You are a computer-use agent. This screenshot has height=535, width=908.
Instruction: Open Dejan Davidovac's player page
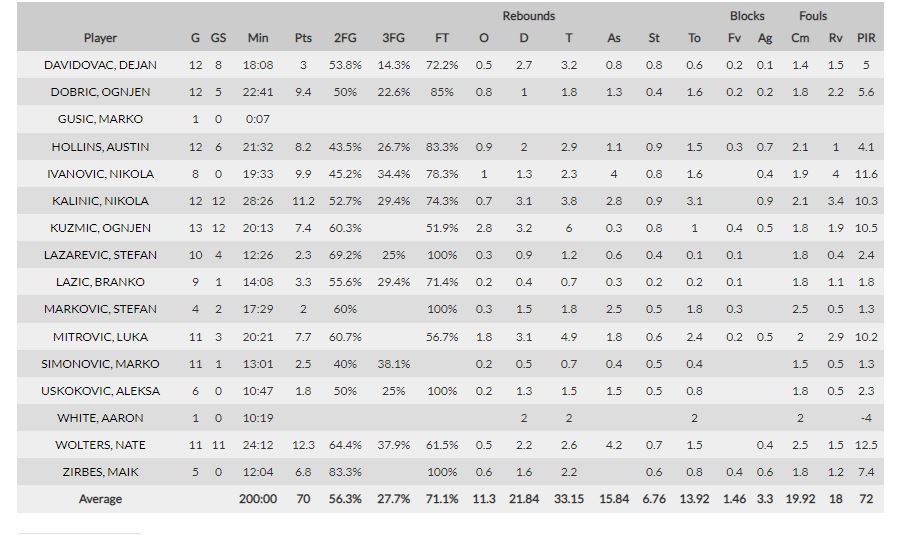click(100, 65)
